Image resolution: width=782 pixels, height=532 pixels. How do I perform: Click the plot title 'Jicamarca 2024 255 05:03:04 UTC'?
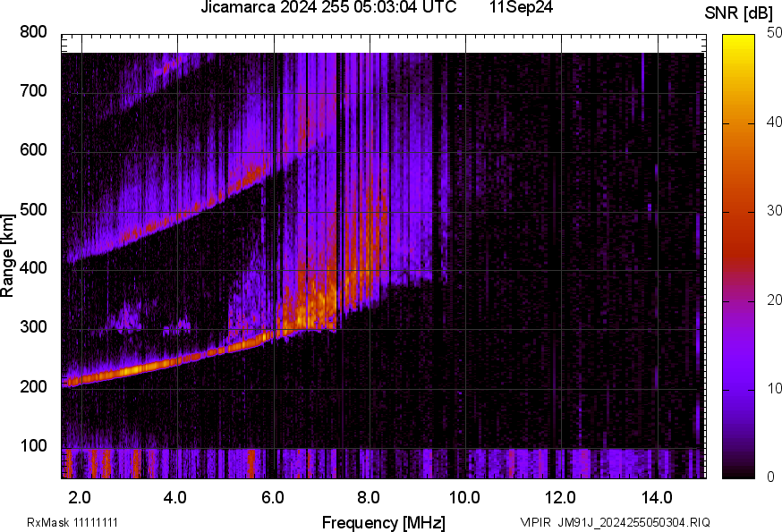[x=328, y=8]
